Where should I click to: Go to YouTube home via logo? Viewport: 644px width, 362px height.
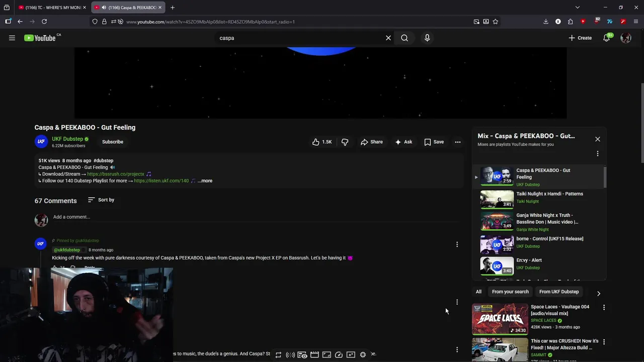(40, 38)
